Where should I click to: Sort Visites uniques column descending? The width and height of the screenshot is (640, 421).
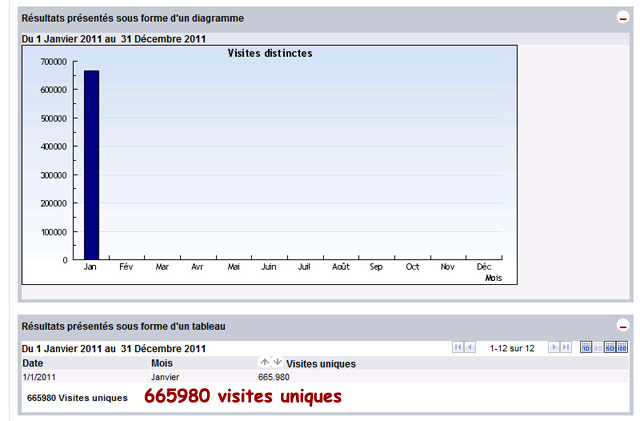tap(277, 362)
